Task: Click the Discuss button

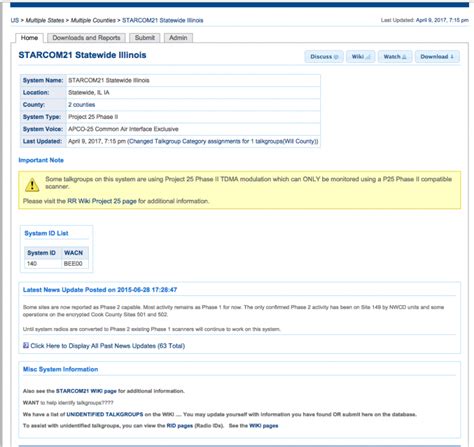Action: tap(324, 57)
